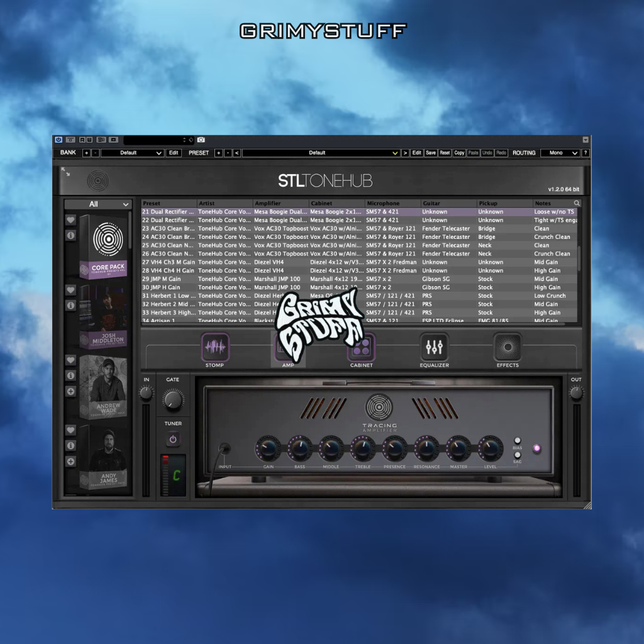This screenshot has height=644, width=644.
Task: Favorite the Josh Middleton pack
Action: pos(70,290)
